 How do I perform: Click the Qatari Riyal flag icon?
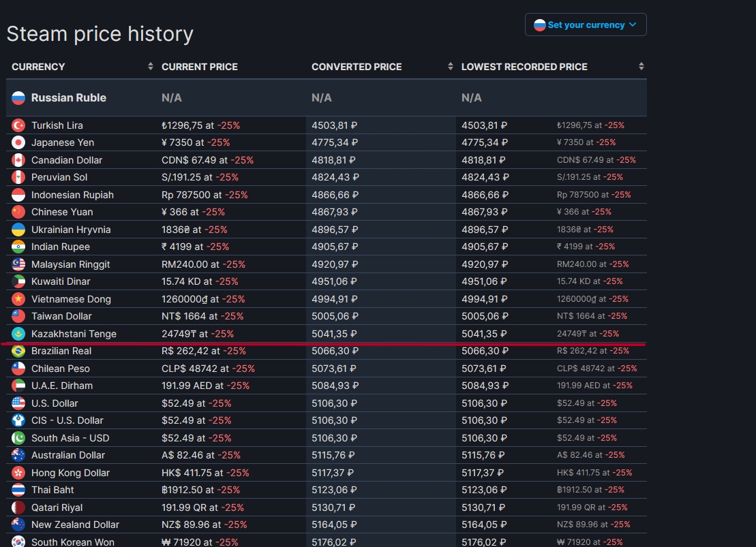tap(18, 507)
